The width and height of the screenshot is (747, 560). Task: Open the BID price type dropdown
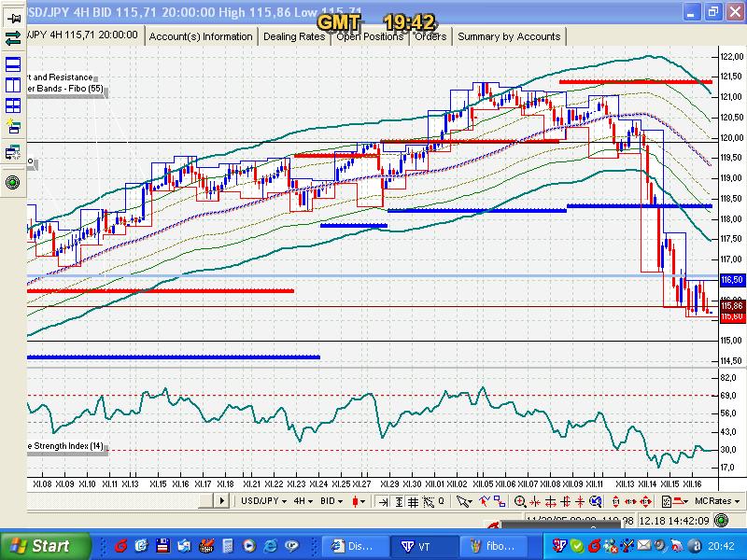[331, 501]
